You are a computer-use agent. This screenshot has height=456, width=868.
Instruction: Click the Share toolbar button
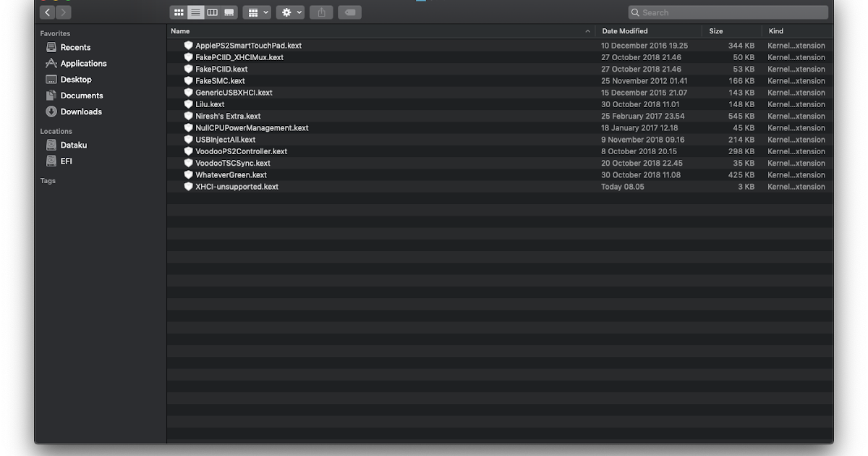click(x=321, y=12)
